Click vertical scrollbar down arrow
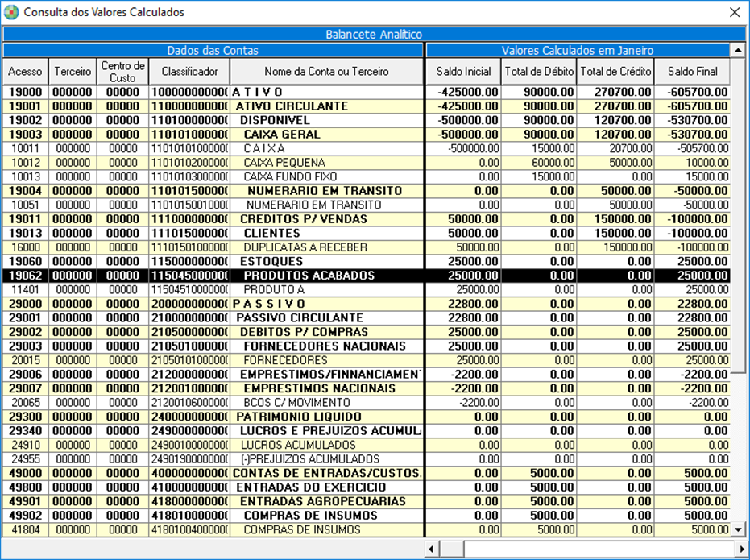Viewport: 750px width, 560px height. (738, 529)
